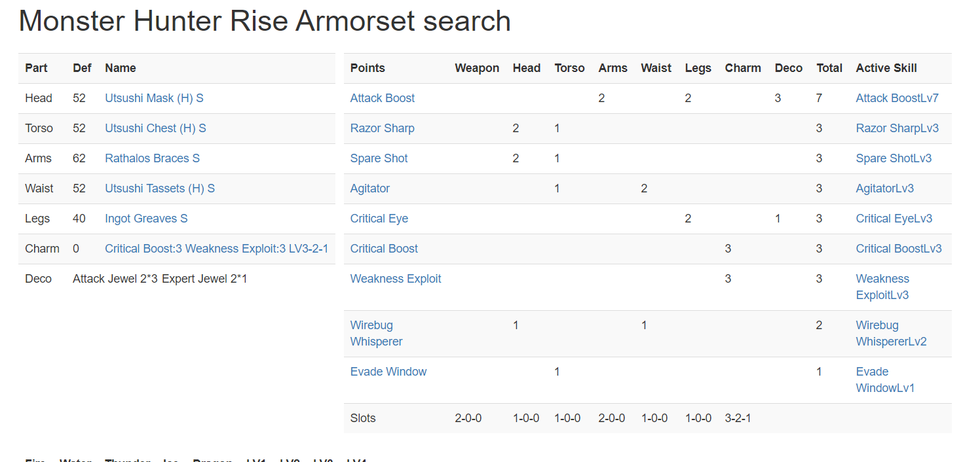Click the Rathalos Braces S armor link
Viewport: 980px width, 462px height.
152,158
